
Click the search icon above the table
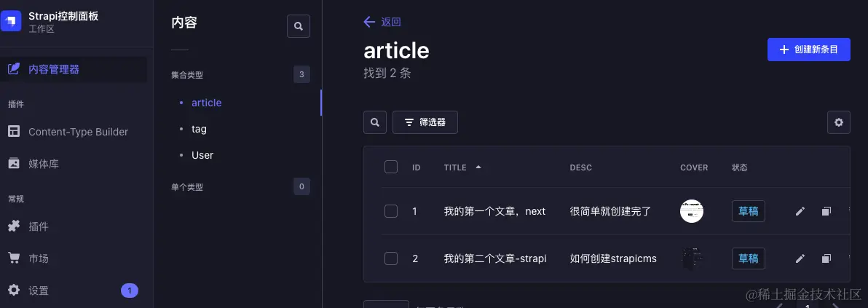tap(375, 122)
